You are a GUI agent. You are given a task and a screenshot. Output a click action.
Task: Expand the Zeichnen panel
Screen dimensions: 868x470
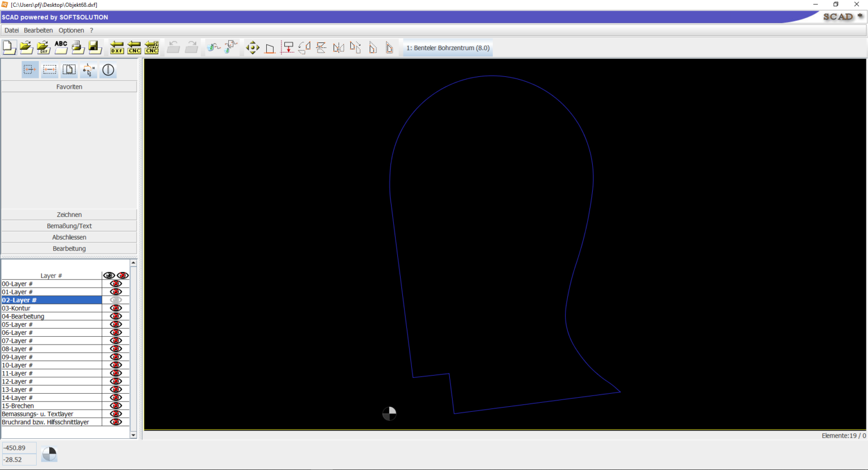[x=69, y=214]
